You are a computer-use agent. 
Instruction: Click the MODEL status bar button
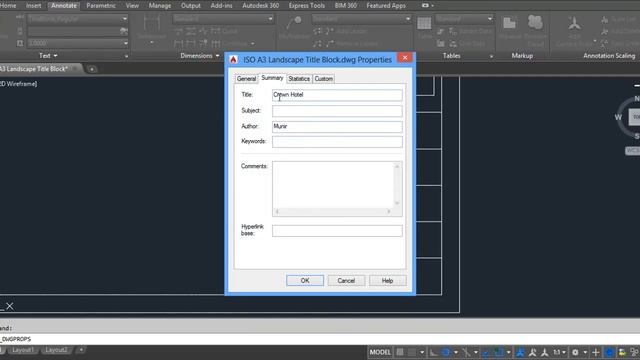pos(380,352)
